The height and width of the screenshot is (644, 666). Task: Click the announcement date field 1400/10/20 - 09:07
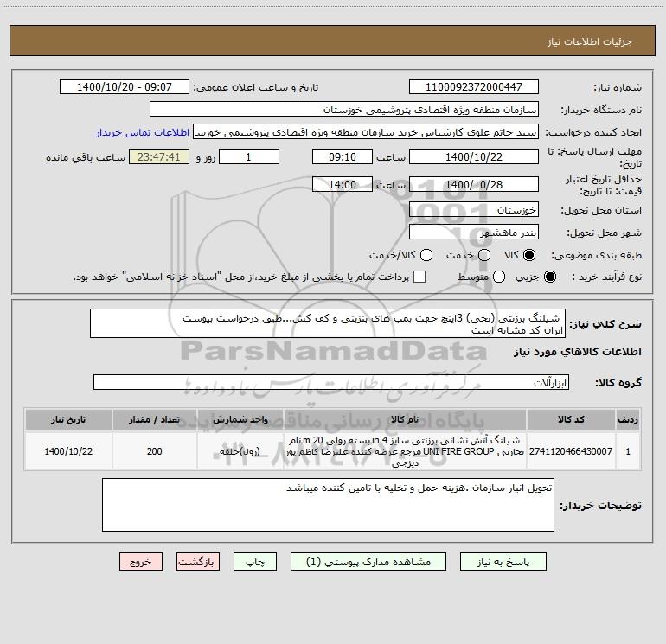(125, 86)
